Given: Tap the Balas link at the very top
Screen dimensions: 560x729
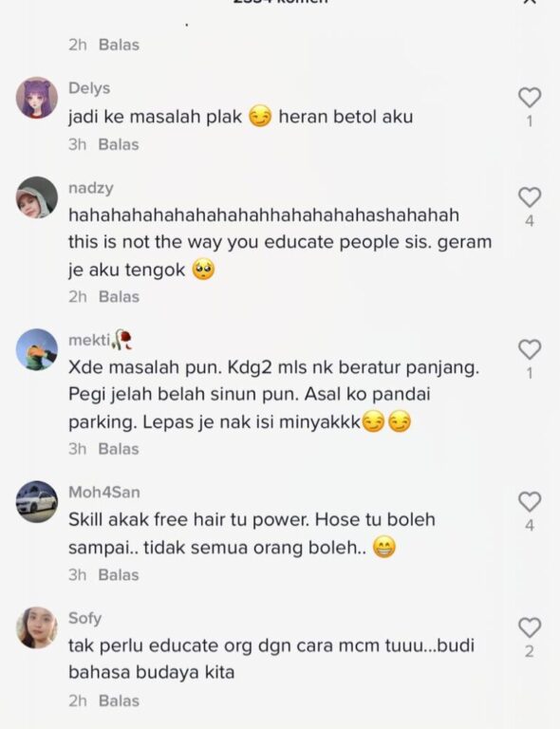Looking at the screenshot, I should (x=119, y=46).
